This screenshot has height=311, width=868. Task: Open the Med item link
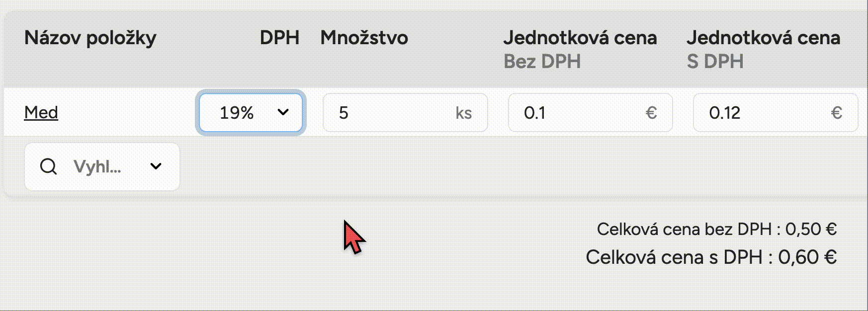click(41, 113)
